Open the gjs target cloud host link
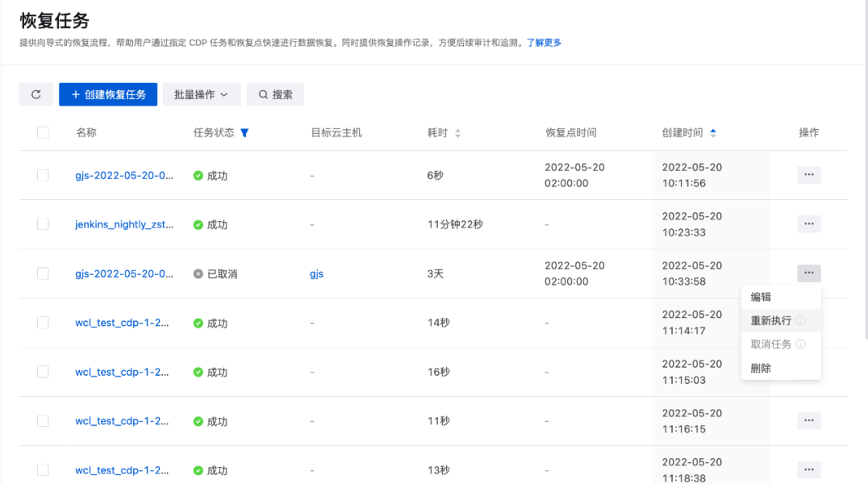 point(317,274)
